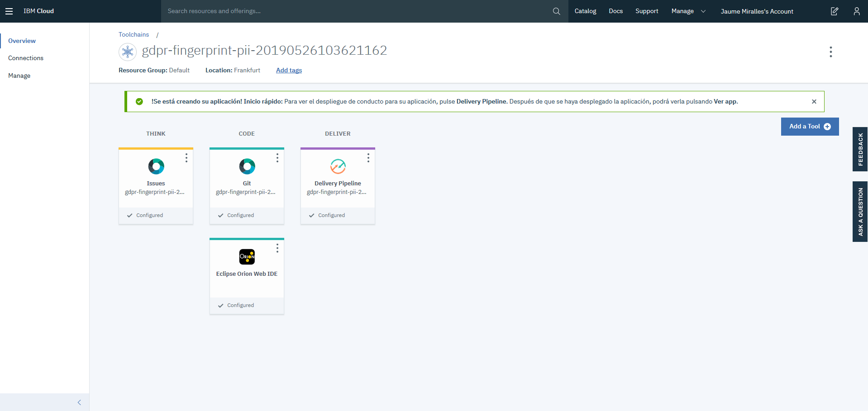The height and width of the screenshot is (411, 868).
Task: Open Jaume Miralles's Account switcher
Action: [x=757, y=11]
